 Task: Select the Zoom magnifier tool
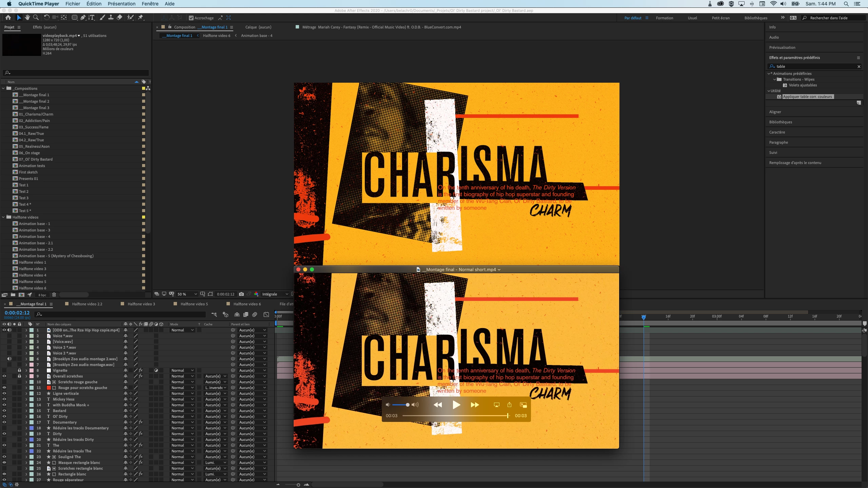point(36,18)
